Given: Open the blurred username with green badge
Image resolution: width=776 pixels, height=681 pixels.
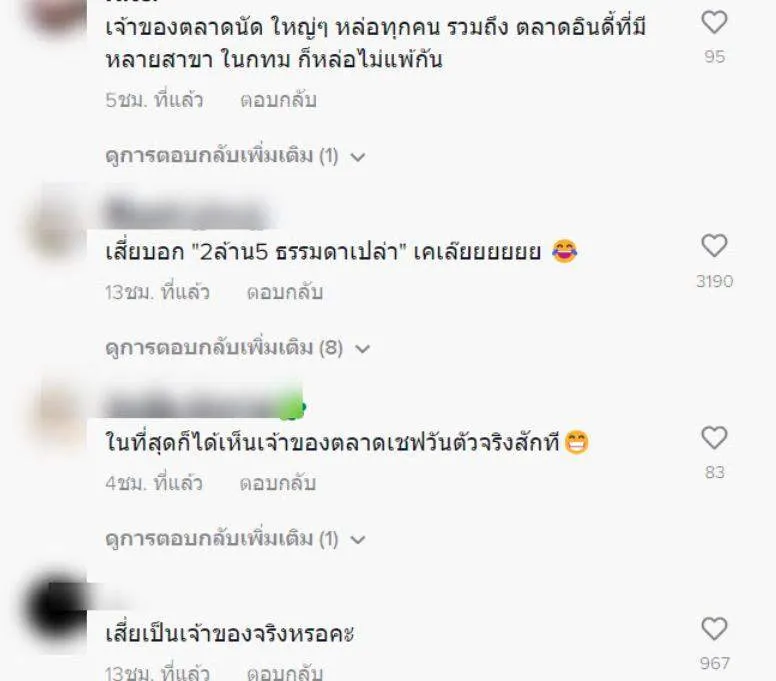Looking at the screenshot, I should click(205, 406).
